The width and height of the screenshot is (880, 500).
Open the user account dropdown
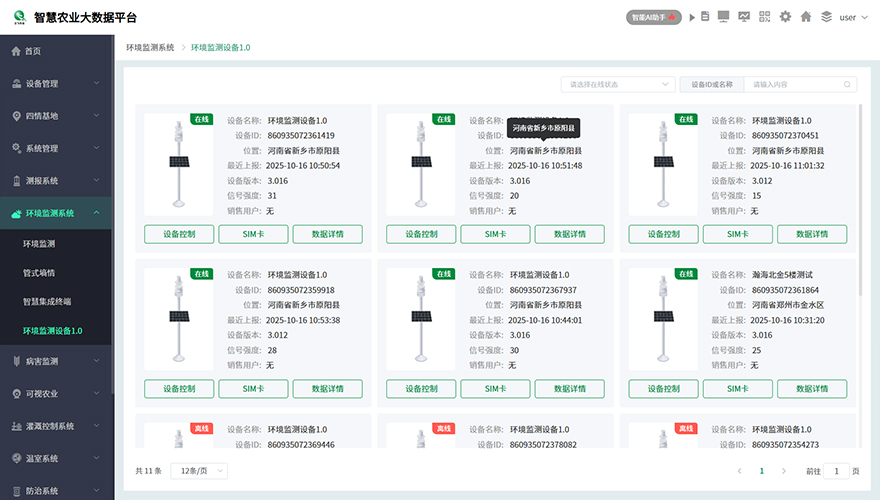point(853,17)
